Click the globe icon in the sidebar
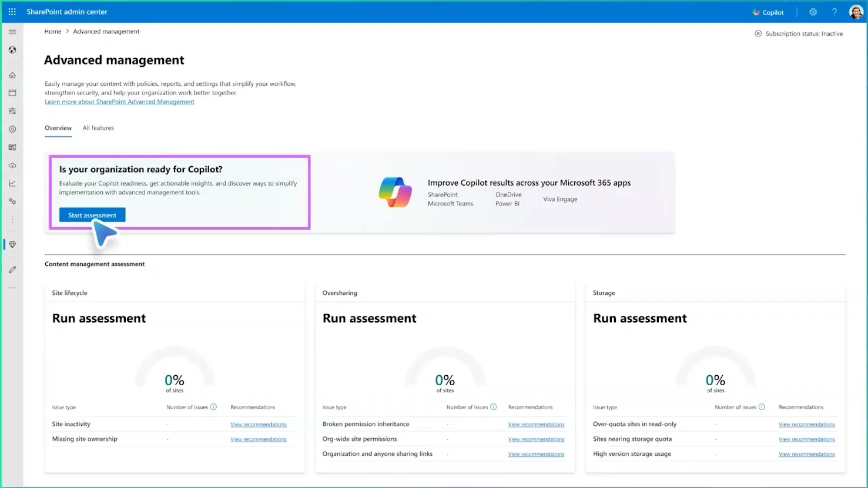The height and width of the screenshot is (488, 868). pos(12,50)
